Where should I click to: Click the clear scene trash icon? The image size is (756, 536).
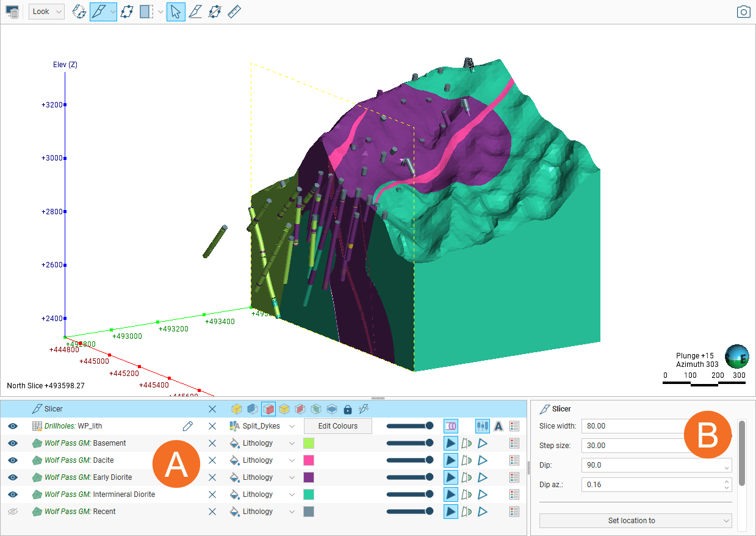[x=12, y=12]
